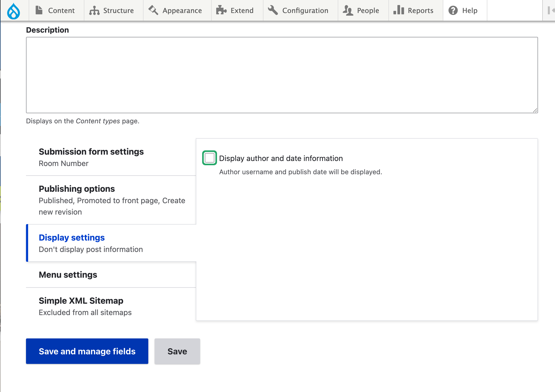Click the Description textarea resize handle
The image size is (555, 392).
point(535,110)
